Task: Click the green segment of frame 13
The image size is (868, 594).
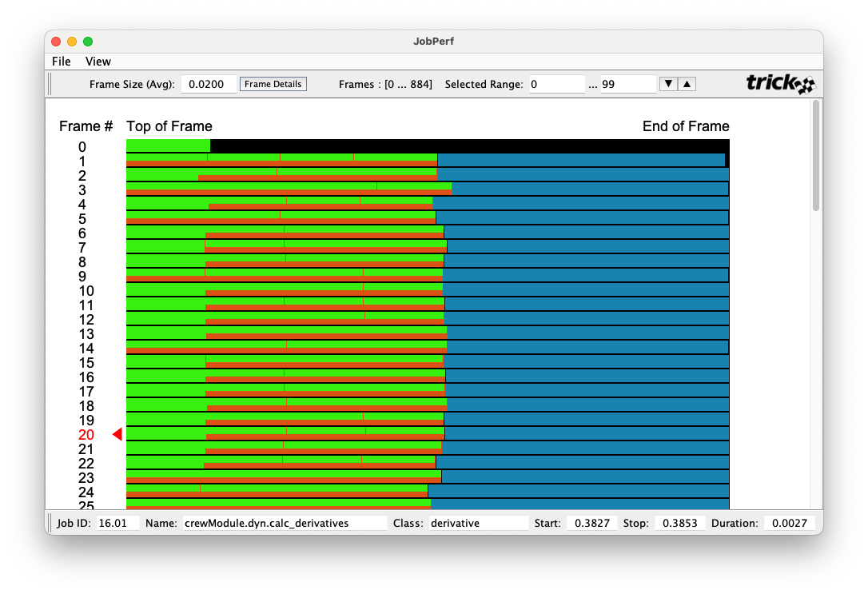Action: tap(286, 330)
